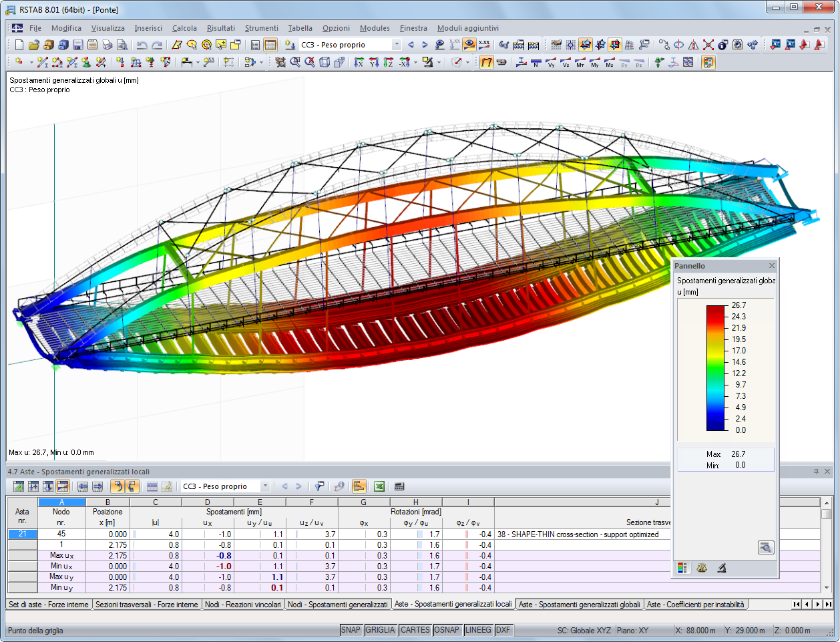Click the Open file folder icon
Screen dimensions: 840x642
(x=33, y=45)
